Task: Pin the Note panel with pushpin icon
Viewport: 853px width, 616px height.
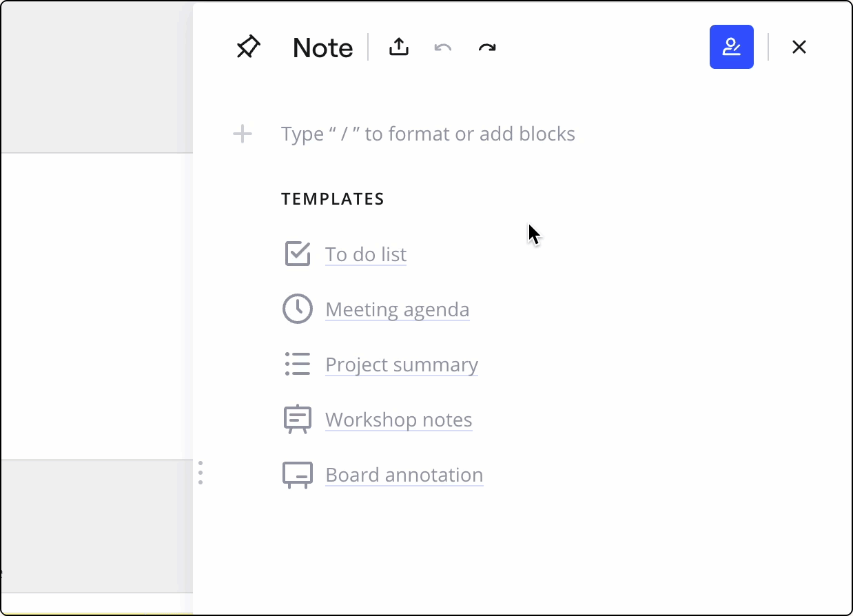Action: coord(248,48)
